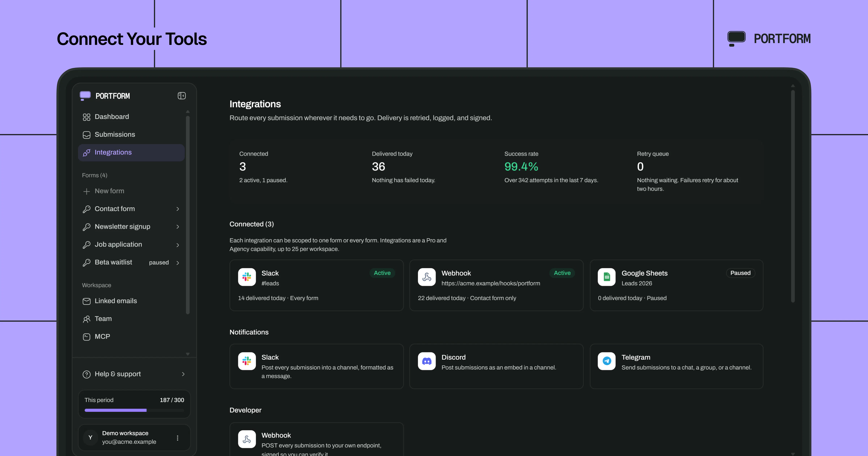
Task: Click the key icon next to Job application
Action: click(x=87, y=245)
